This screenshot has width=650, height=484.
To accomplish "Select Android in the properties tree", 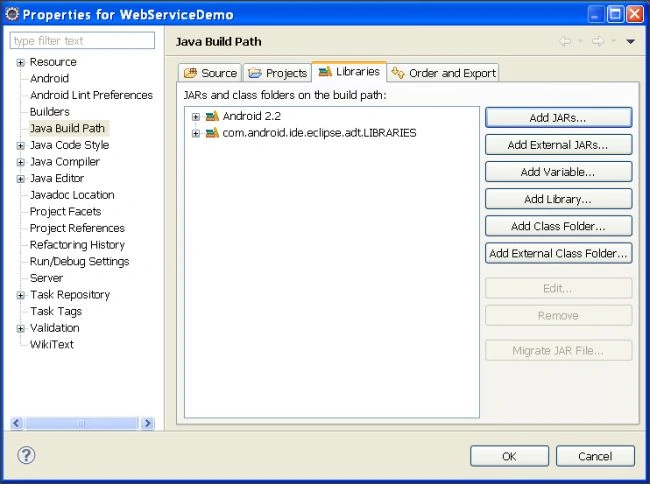I will coord(49,78).
